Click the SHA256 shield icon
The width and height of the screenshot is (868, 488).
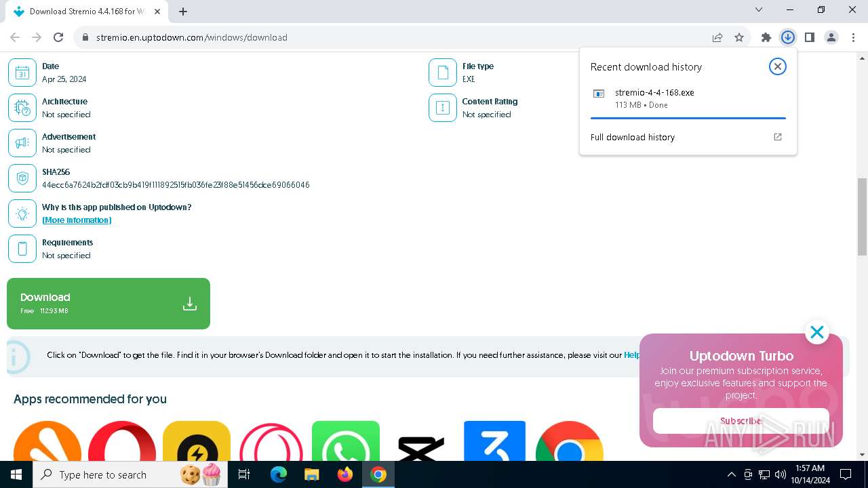(x=22, y=178)
